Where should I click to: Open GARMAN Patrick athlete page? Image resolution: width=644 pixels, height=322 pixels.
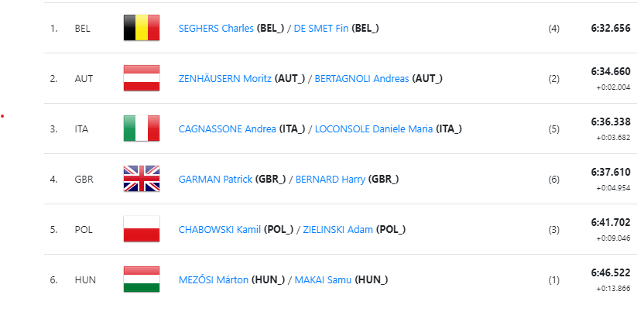[x=216, y=179]
